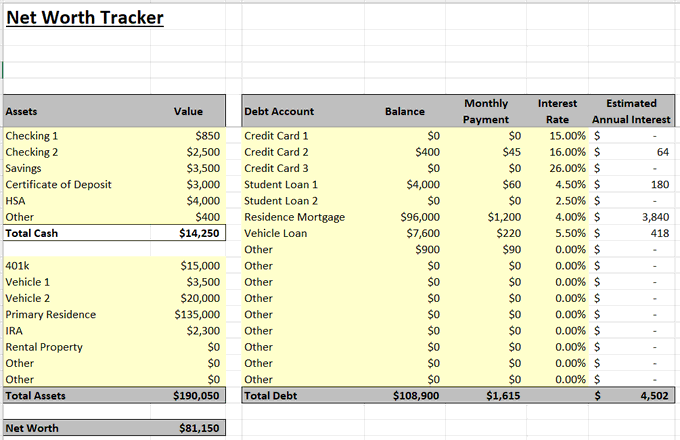Click the Vehicle 1 label cell

click(28, 282)
